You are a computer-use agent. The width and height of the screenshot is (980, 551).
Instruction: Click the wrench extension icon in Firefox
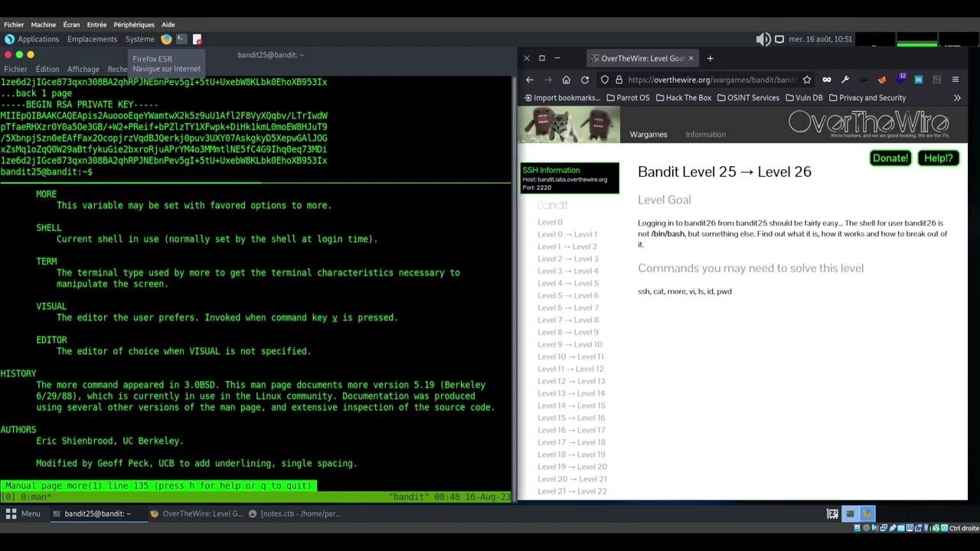(844, 80)
